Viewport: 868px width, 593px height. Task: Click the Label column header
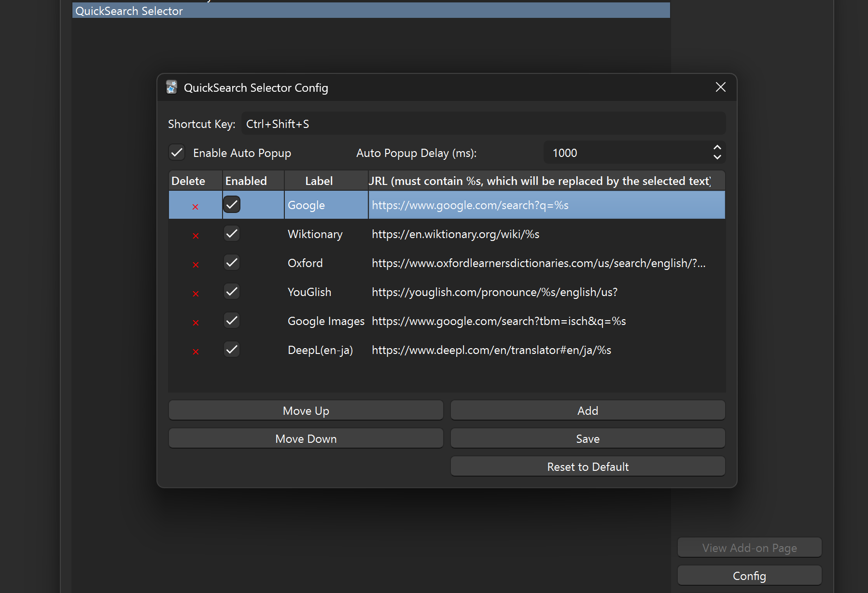coord(319,181)
